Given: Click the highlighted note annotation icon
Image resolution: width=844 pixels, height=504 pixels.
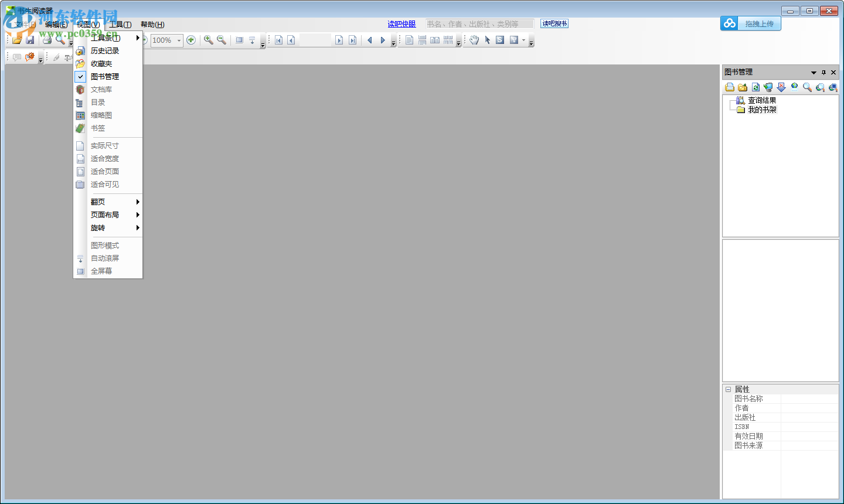Looking at the screenshot, I should point(30,57).
